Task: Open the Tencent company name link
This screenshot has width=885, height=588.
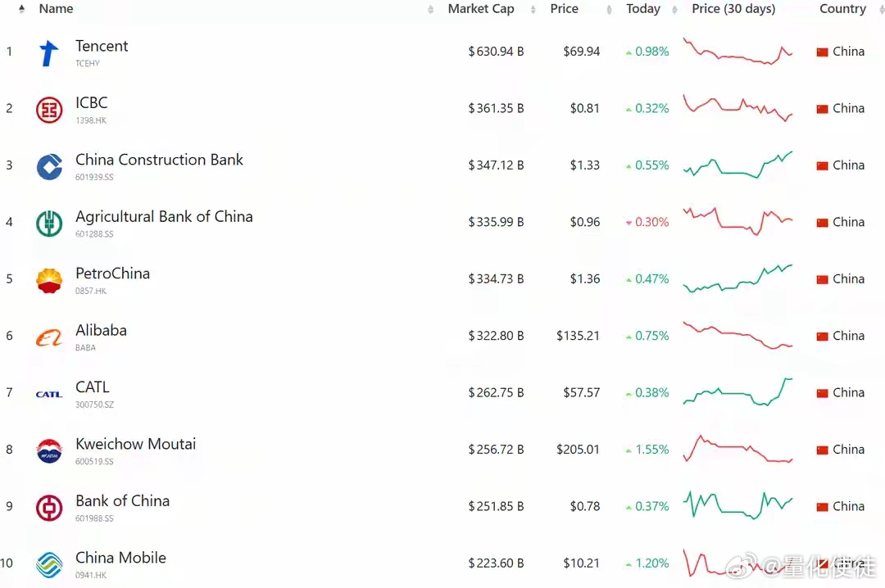Action: tap(102, 47)
